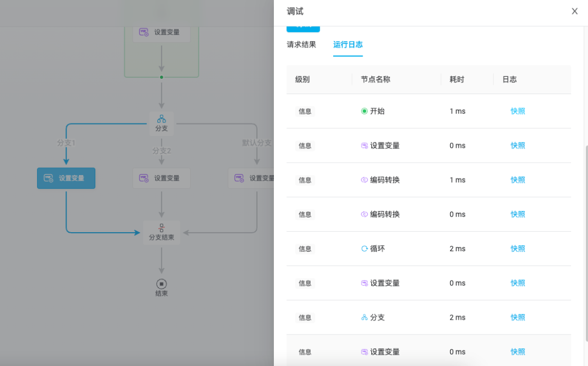Screen dimensions: 588x366
Task: Click the 耗时 column header
Action: pos(457,79)
